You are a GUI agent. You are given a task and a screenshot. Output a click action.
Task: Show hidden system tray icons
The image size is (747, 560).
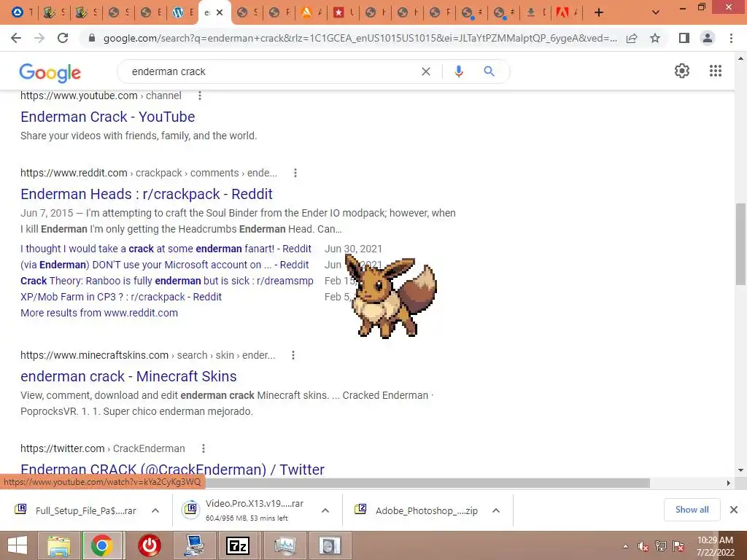click(x=625, y=546)
